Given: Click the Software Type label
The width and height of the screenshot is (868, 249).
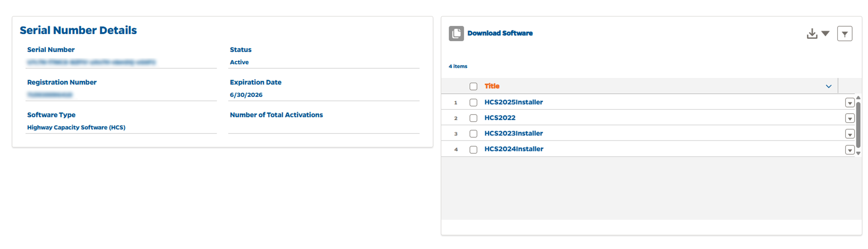Looking at the screenshot, I should coord(51,115).
